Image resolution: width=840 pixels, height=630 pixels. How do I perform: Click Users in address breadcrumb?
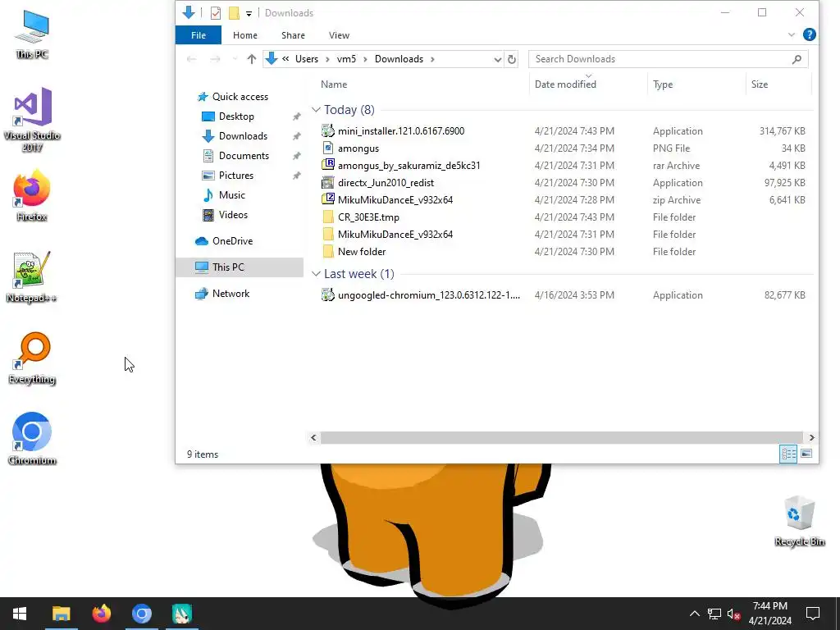[307, 59]
